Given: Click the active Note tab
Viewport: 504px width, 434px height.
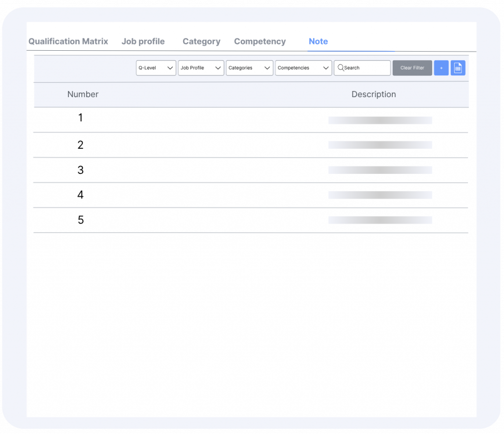Looking at the screenshot, I should pyautogui.click(x=318, y=41).
